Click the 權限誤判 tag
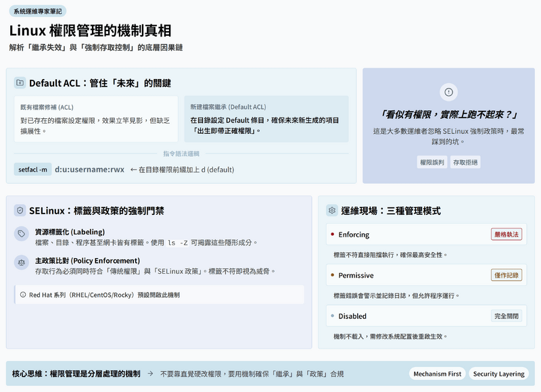The image size is (541, 392). (x=432, y=162)
